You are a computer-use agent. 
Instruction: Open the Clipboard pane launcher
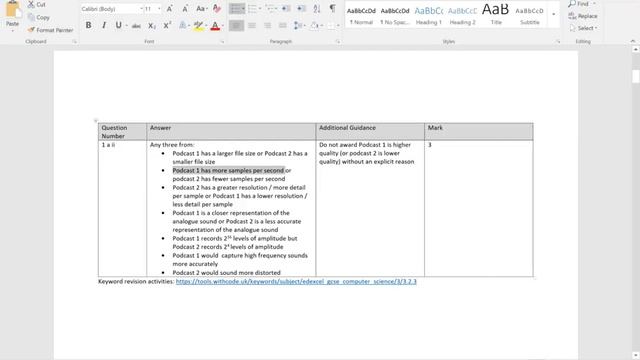[x=74, y=42]
